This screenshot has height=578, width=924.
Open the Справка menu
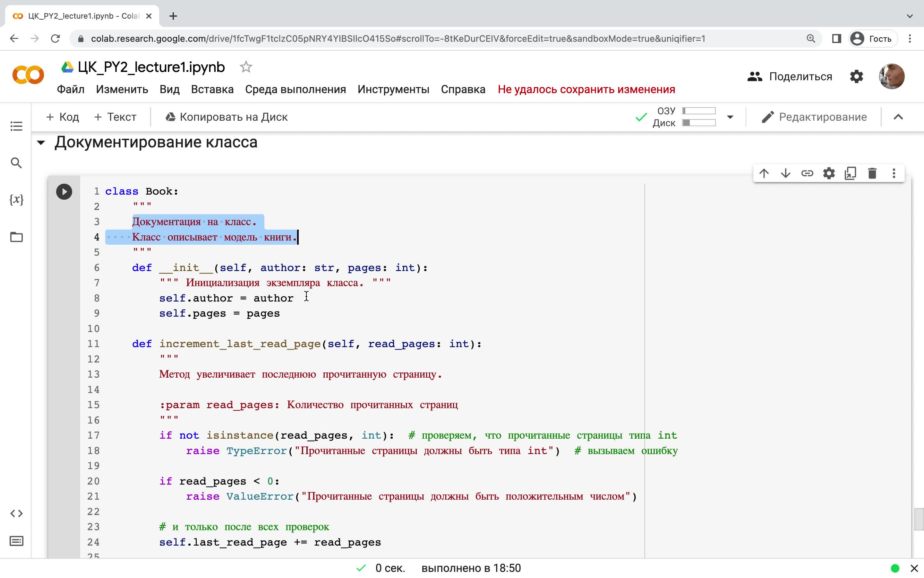coord(463,90)
